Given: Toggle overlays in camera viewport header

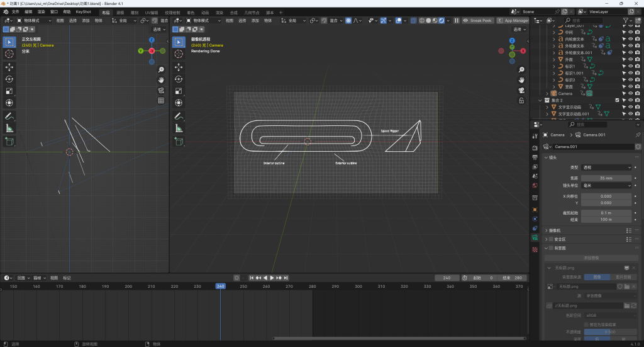Looking at the screenshot, I should coord(398,21).
